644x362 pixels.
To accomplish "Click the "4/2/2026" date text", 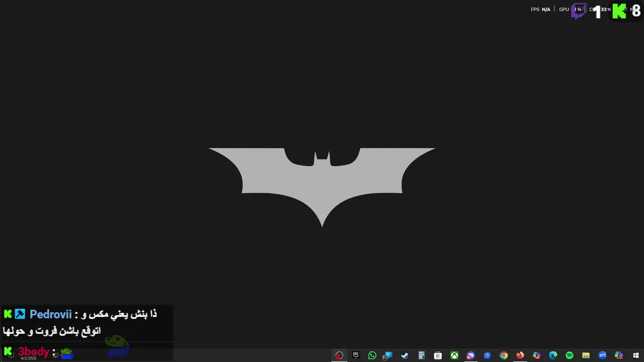I will (28, 358).
